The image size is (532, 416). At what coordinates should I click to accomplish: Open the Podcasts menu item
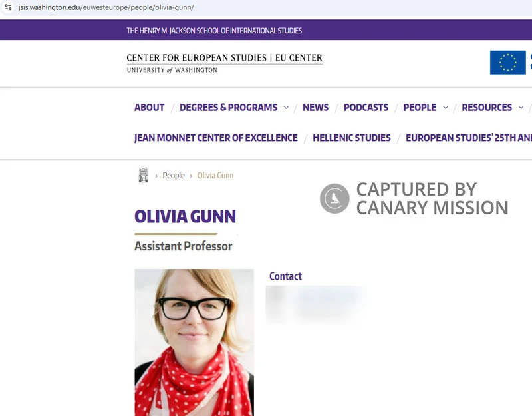[x=366, y=108]
